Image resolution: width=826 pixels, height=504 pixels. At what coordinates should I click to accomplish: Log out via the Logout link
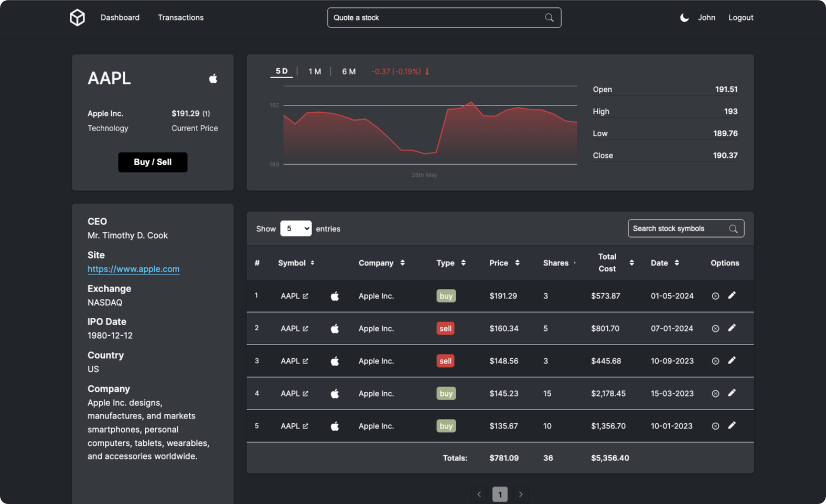pos(741,17)
